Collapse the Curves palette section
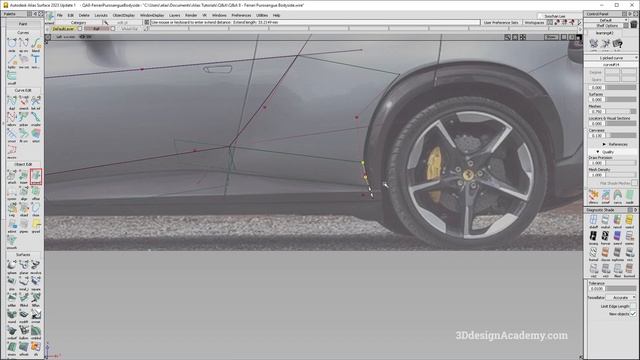Screen dimensions: 640x360 (23, 33)
